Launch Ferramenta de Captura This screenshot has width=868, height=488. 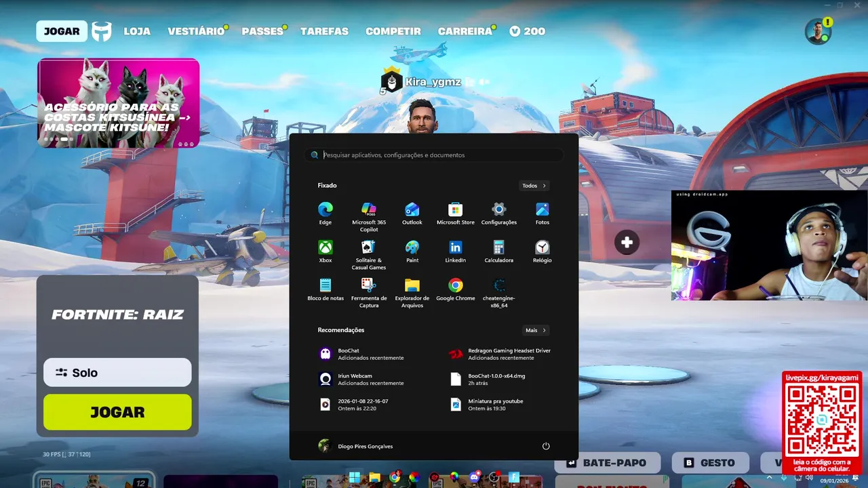point(369,292)
